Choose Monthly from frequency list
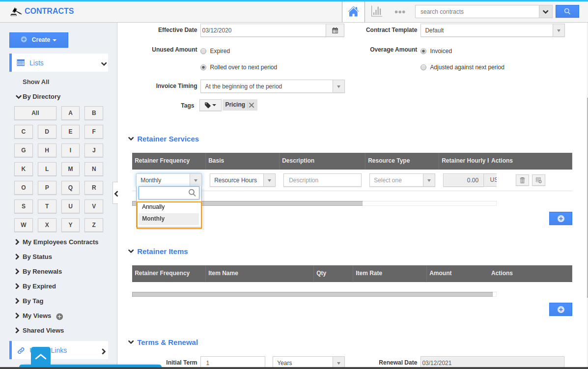The image size is (588, 369). pyautogui.click(x=168, y=219)
